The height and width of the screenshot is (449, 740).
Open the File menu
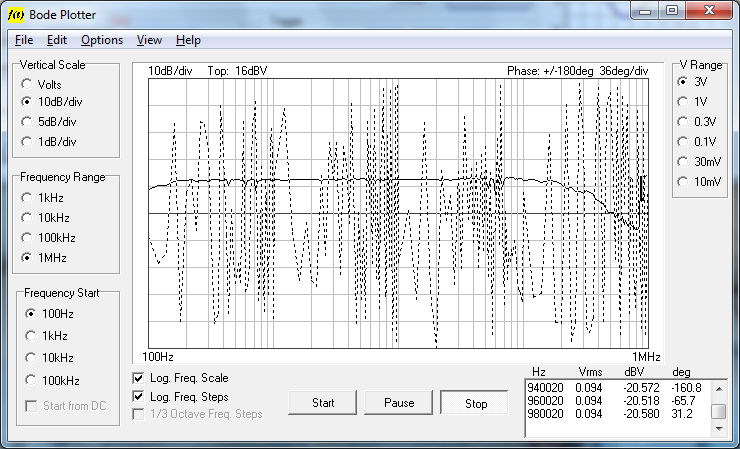point(24,40)
